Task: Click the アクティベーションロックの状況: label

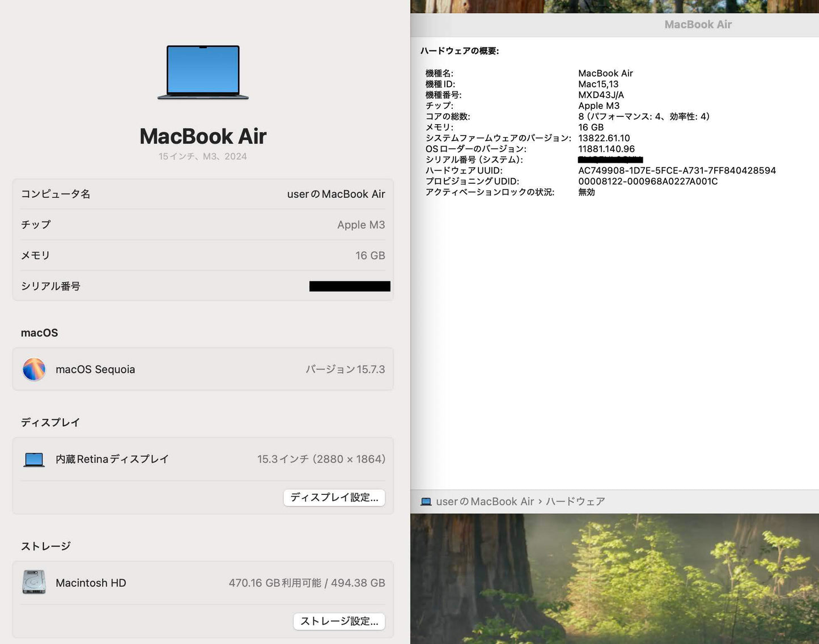Action: 490,192
